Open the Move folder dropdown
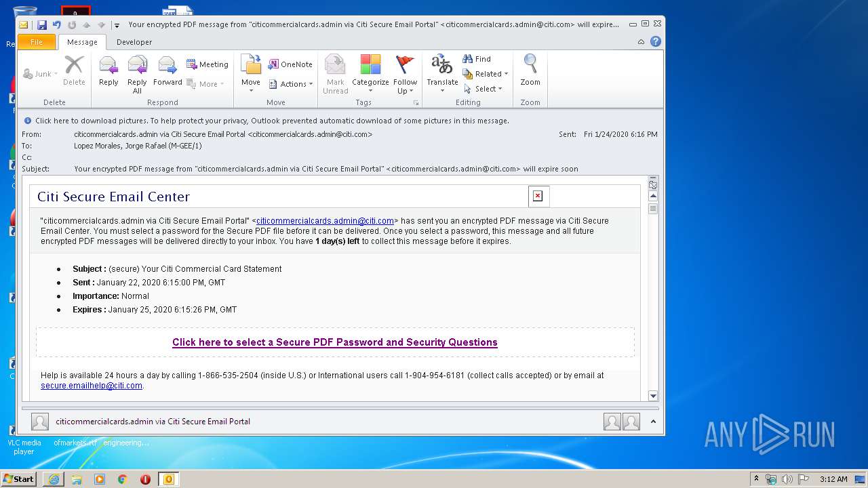Viewport: 868px width, 488px height. click(251, 75)
